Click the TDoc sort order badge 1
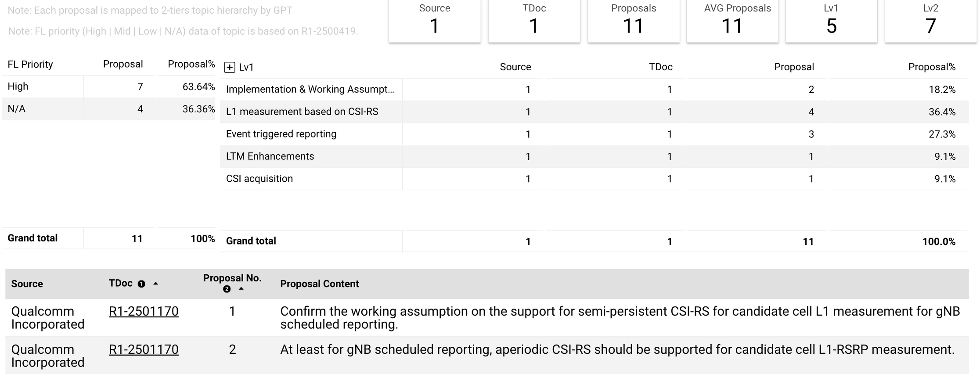Screen dimensions: 980x374 141,284
